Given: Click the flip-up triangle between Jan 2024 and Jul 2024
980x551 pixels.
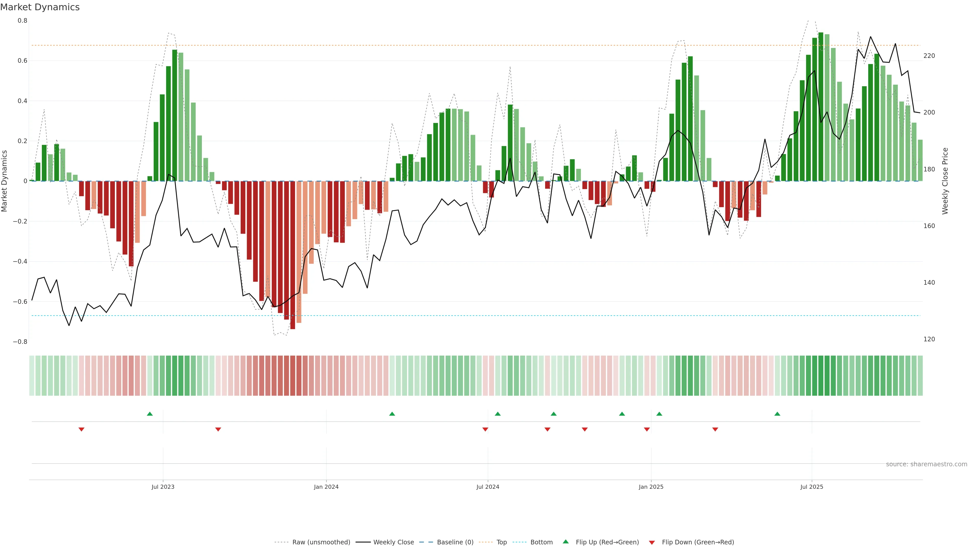Looking at the screenshot, I should [x=392, y=414].
